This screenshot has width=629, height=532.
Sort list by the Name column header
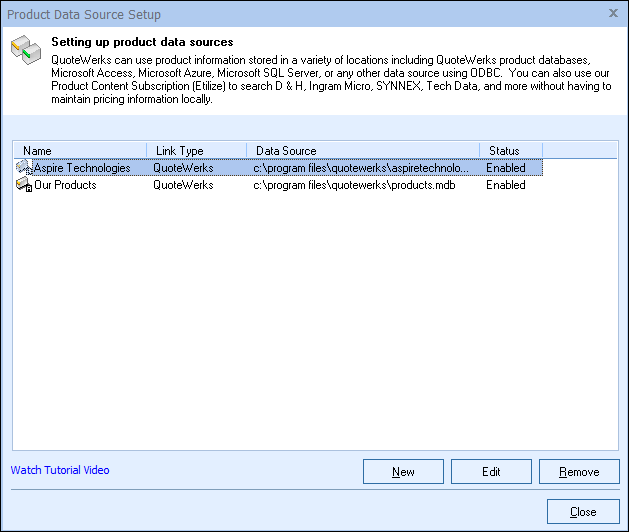(80, 151)
